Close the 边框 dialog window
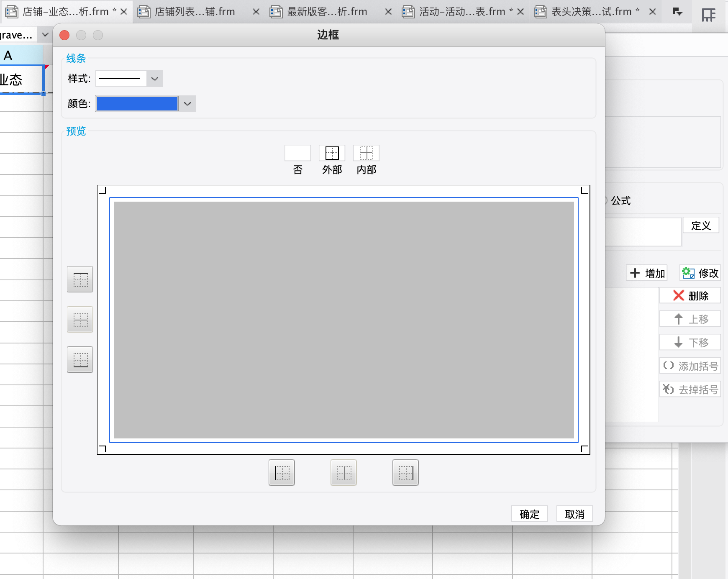 pos(64,35)
